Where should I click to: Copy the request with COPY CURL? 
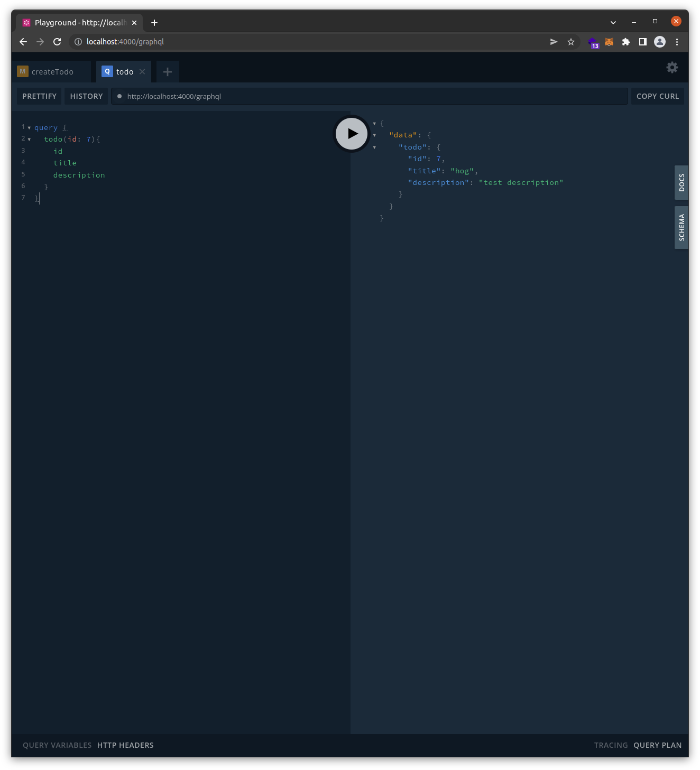click(658, 96)
